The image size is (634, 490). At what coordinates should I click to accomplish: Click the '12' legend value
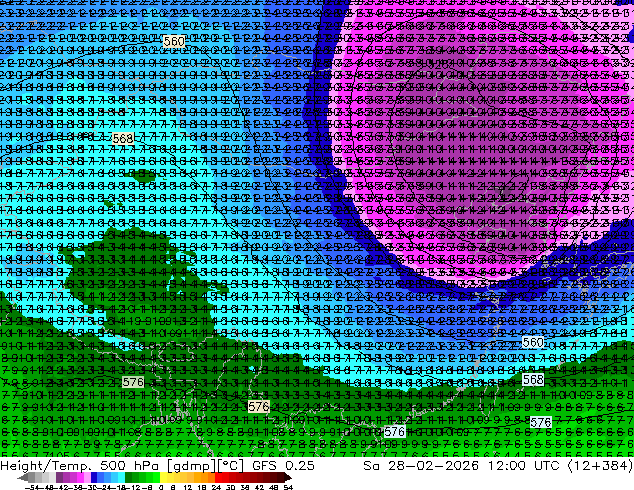tap(188, 487)
